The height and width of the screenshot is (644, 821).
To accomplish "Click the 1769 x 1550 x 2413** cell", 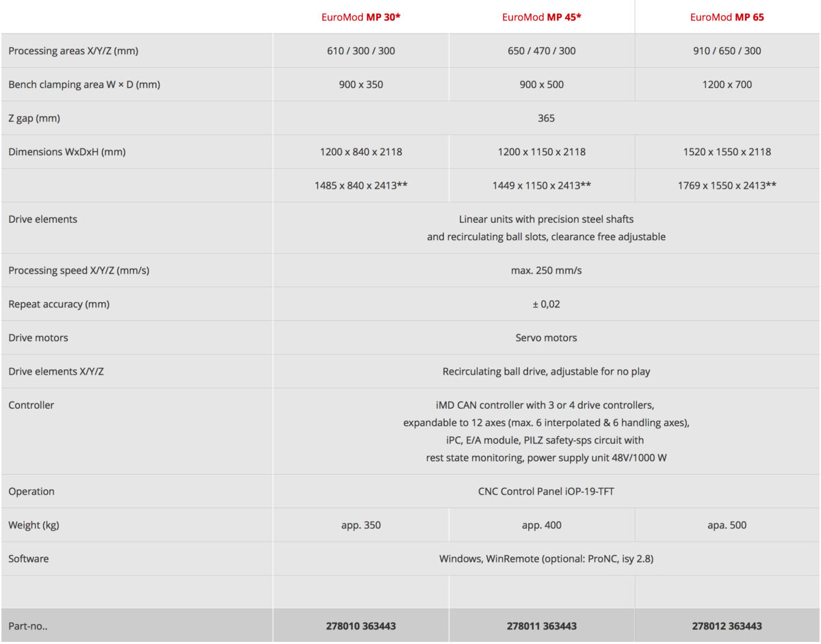I will pos(727,185).
